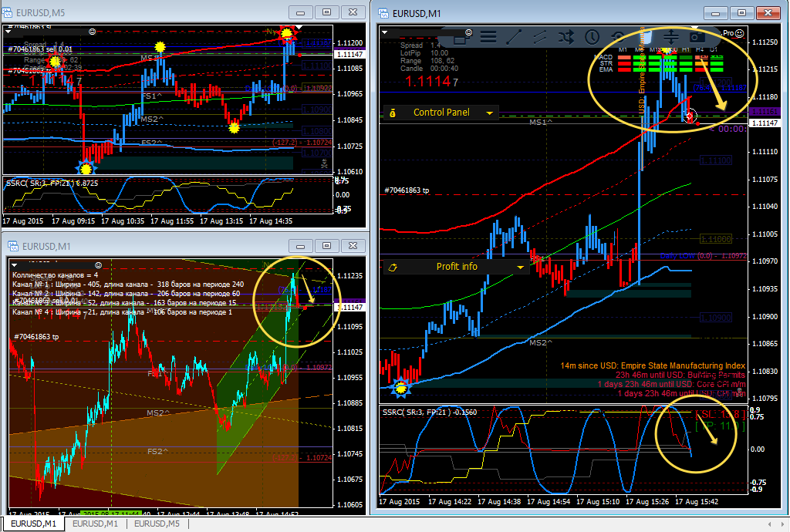Take a screenshot with the camera icon
This screenshot has width=790, height=532.
tap(697, 37)
